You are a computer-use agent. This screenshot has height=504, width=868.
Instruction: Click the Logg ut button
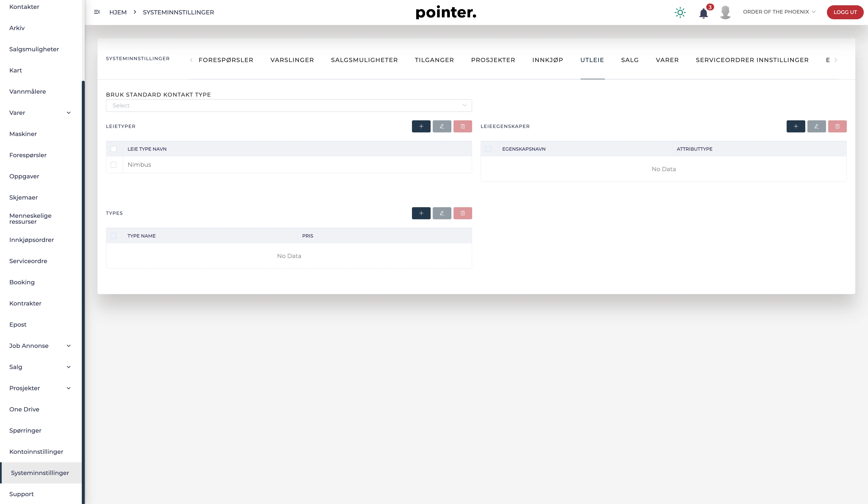tap(845, 12)
